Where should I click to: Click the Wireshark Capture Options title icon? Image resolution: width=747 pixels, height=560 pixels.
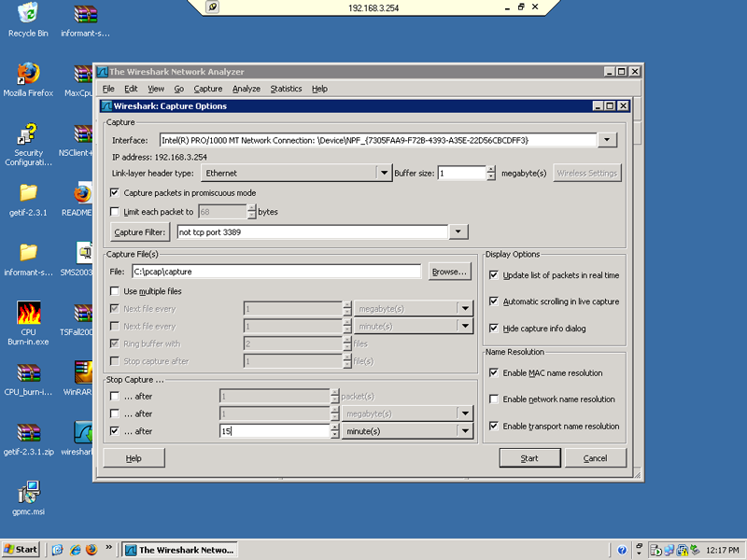(x=107, y=105)
